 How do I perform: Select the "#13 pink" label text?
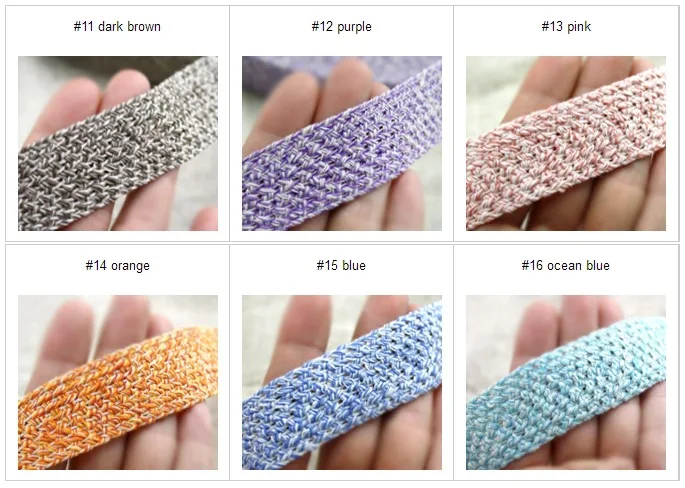[x=566, y=27]
